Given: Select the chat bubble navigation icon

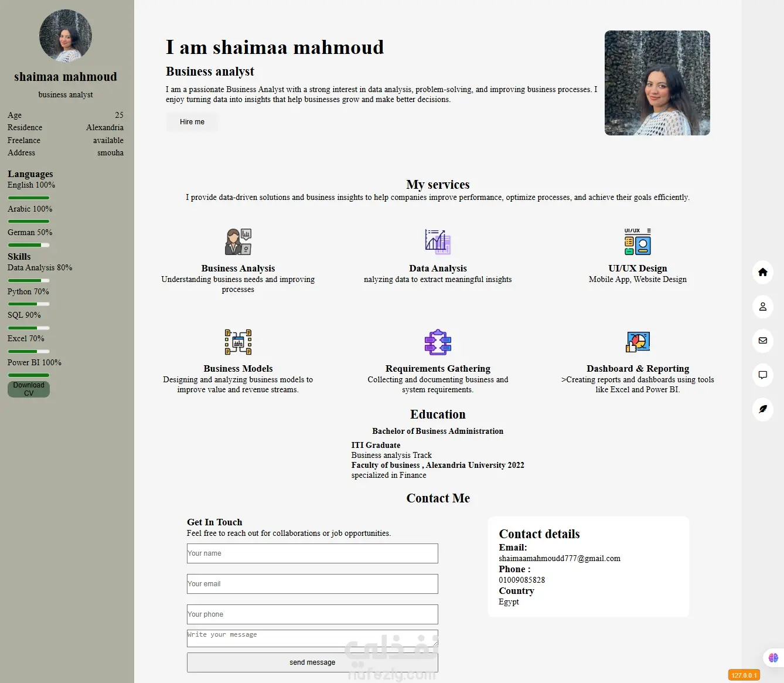Looking at the screenshot, I should click(762, 375).
